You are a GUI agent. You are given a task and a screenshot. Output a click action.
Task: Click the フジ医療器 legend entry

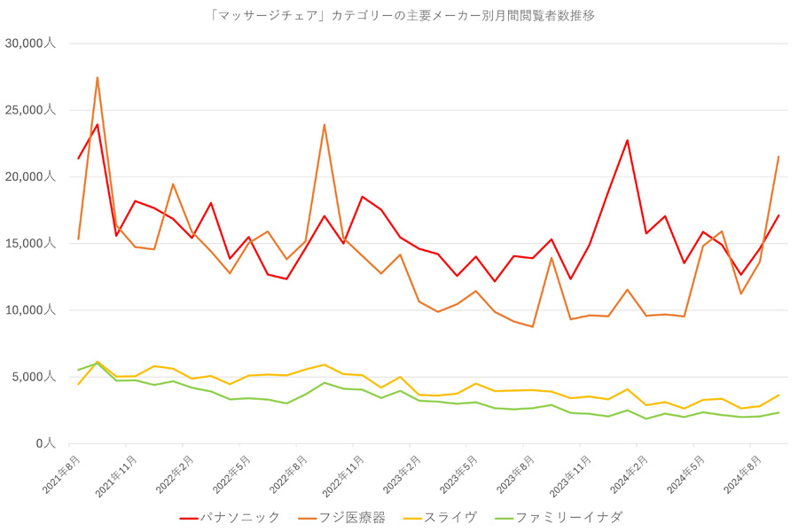tap(341, 518)
